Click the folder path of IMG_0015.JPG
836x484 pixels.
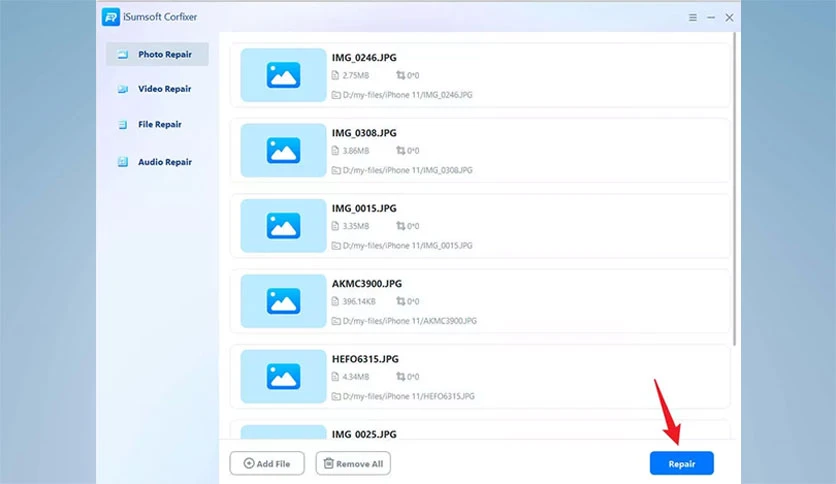[407, 246]
